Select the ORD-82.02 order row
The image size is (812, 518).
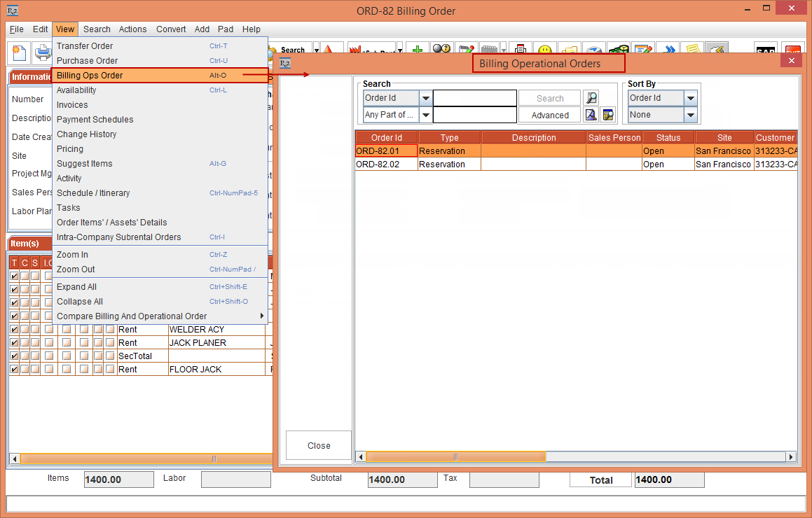[x=386, y=164]
